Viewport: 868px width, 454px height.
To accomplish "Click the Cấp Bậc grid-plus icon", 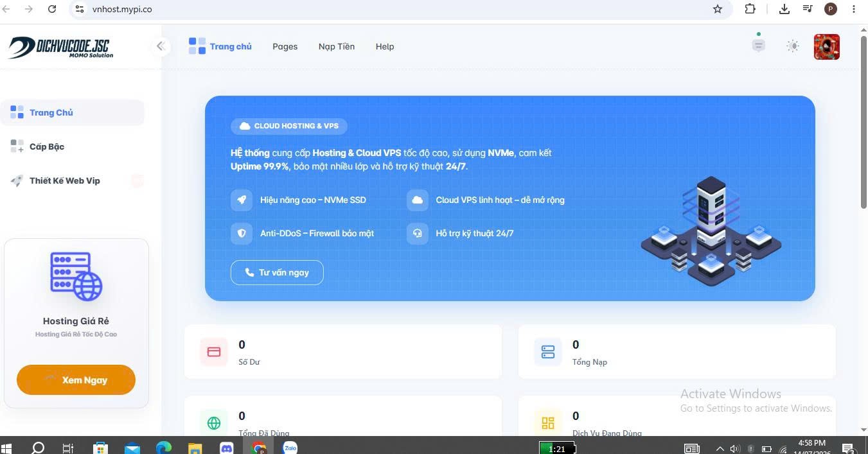I will click(x=17, y=146).
